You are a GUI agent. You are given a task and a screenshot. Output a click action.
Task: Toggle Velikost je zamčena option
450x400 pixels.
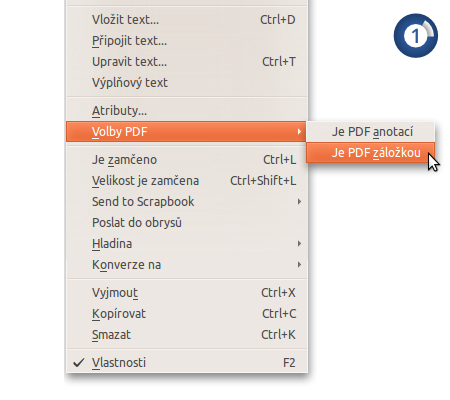click(186, 181)
